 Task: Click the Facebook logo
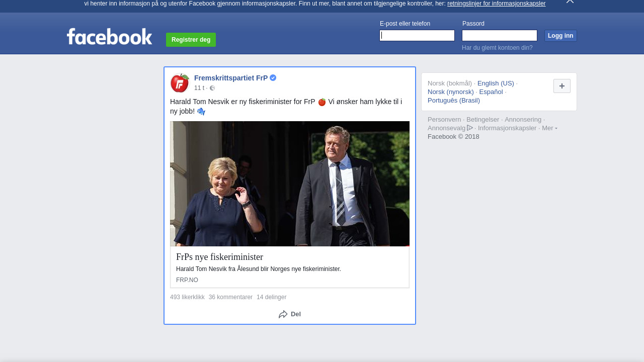pyautogui.click(x=109, y=36)
